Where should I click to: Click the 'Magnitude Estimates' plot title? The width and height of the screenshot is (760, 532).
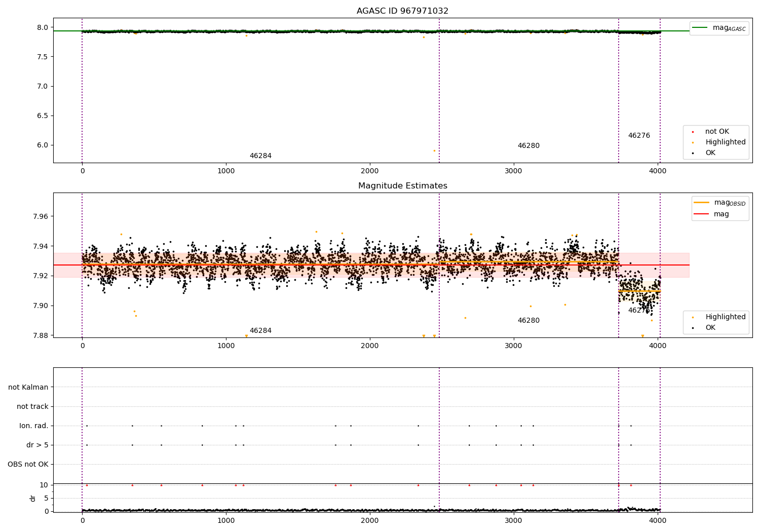[402, 186]
